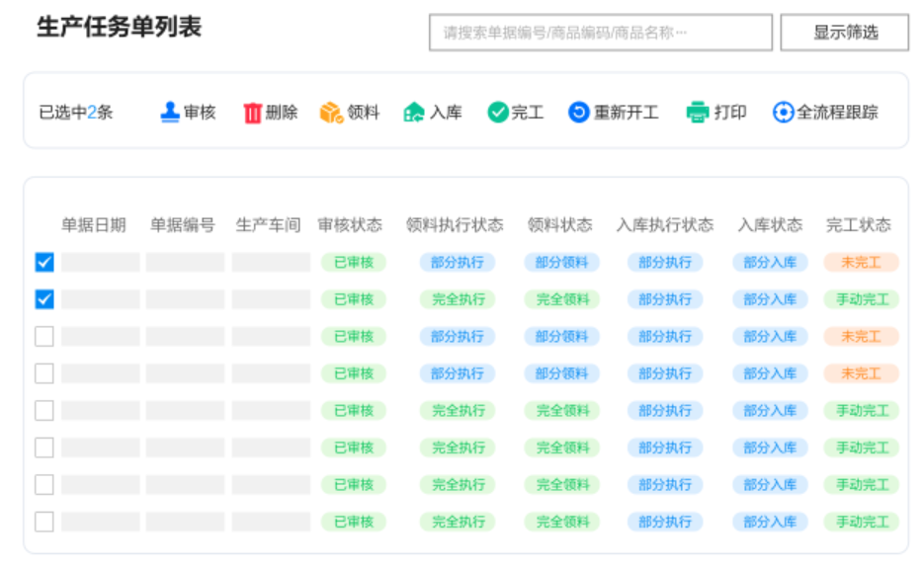Uncheck the second row's checked checkbox
The width and height of the screenshot is (924, 570).
pos(44,299)
